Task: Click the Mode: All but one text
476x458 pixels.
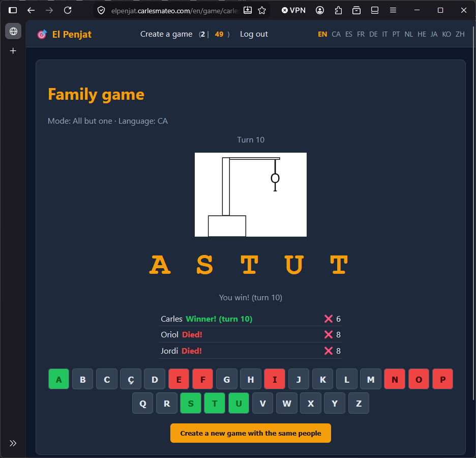Action: coord(80,121)
